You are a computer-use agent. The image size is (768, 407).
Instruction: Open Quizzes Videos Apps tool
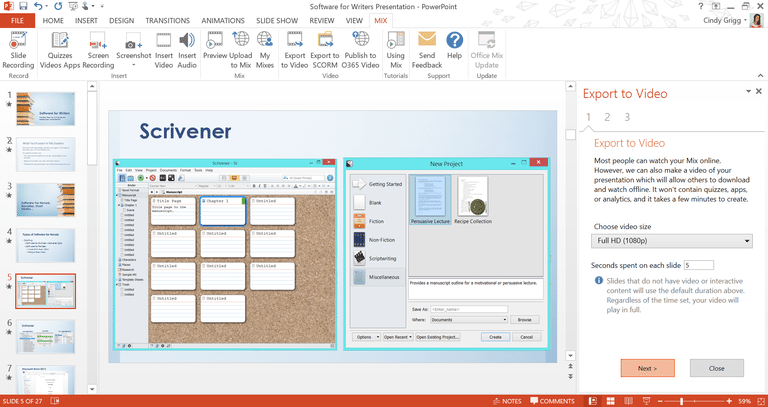pos(60,51)
